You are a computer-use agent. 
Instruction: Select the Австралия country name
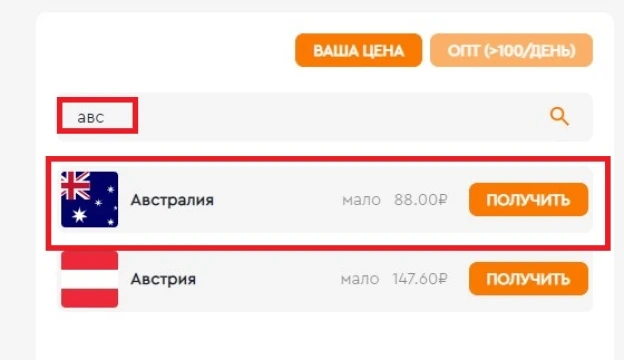coord(172,200)
